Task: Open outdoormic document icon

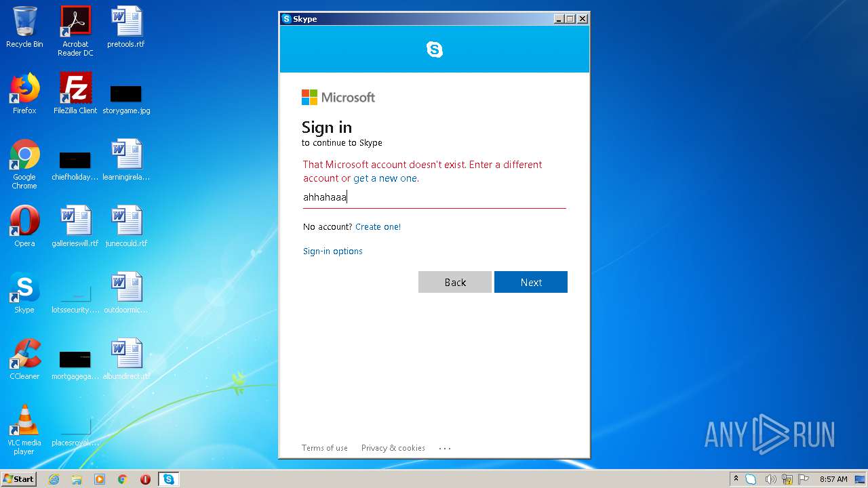Action: pos(126,293)
